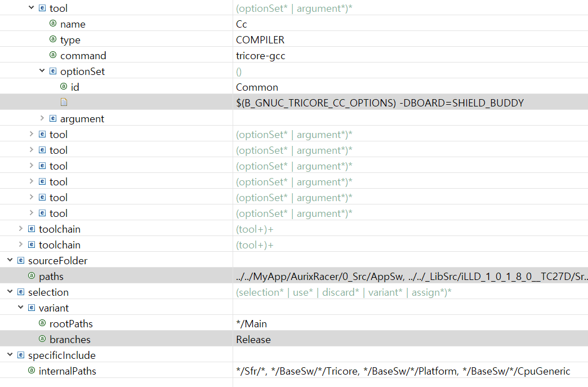Select the sourceFolder element label
Image resolution: width=588 pixels, height=387 pixels.
[x=58, y=261]
